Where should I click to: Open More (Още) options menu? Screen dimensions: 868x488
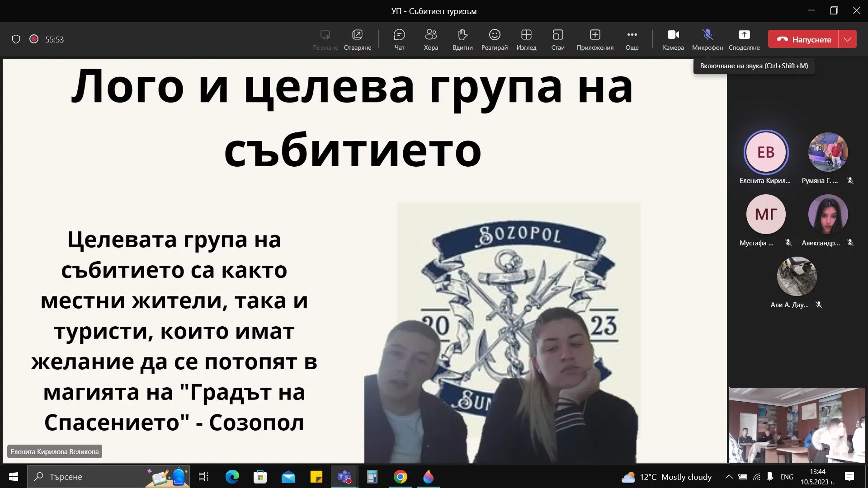pyautogui.click(x=632, y=40)
